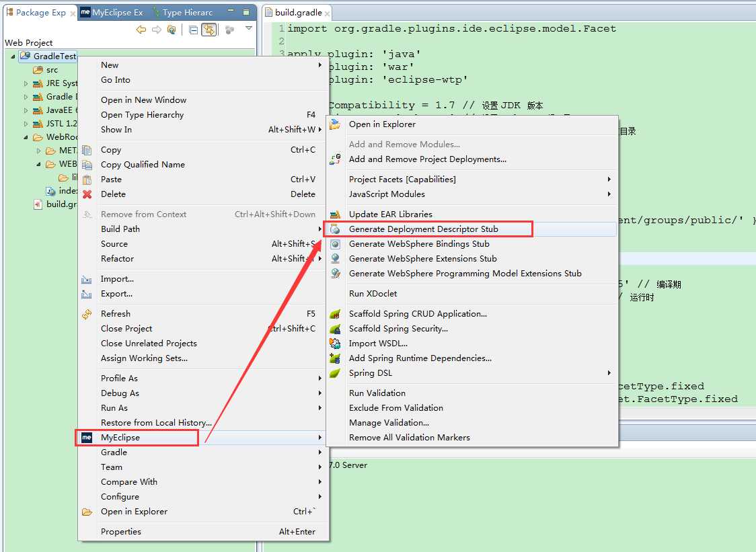
Task: Click Generate Deployment Descriptor Stub icon
Action: (x=335, y=229)
